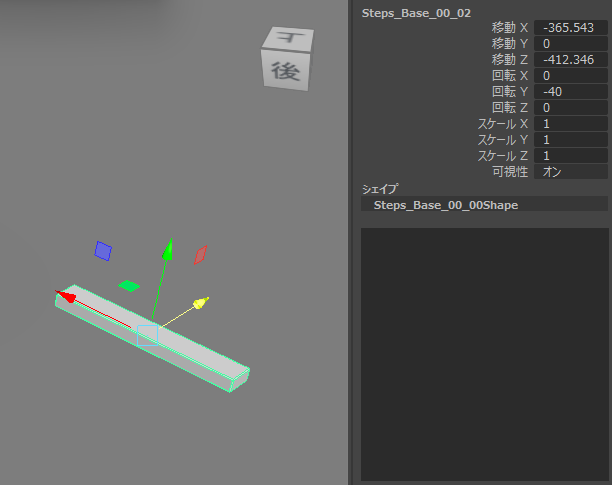Click the 移動 X value field -365.543
The width and height of the screenshot is (612, 485).
click(570, 28)
